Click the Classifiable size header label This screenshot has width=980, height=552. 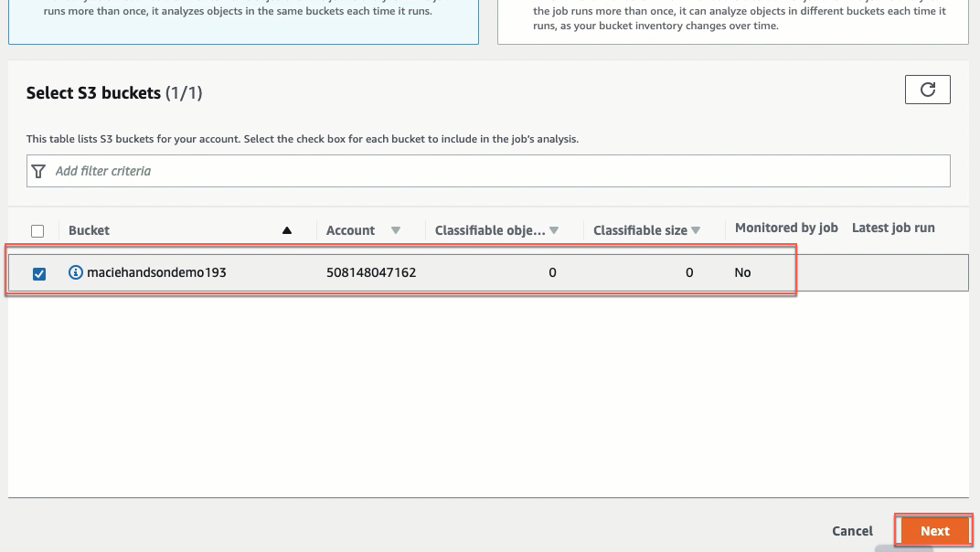coord(640,230)
